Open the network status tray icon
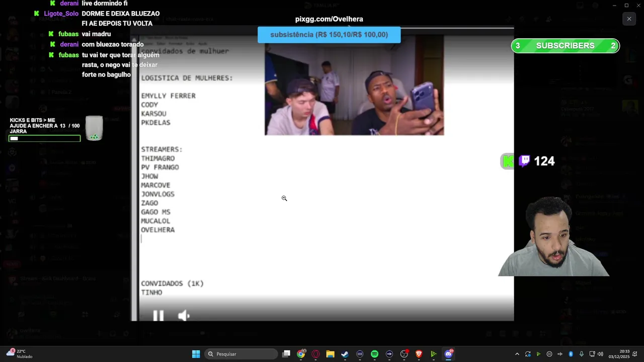 click(x=592, y=354)
